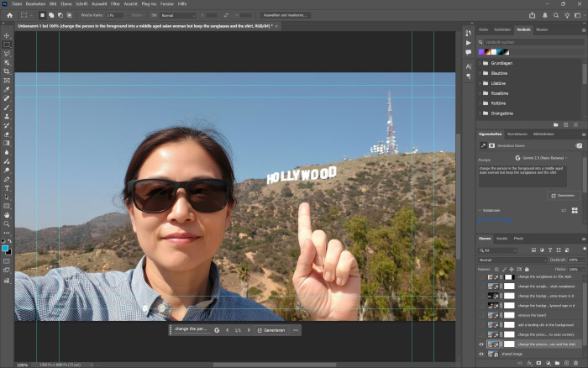Select the Zoom tool
Screen dimensions: 588x368
7,224
